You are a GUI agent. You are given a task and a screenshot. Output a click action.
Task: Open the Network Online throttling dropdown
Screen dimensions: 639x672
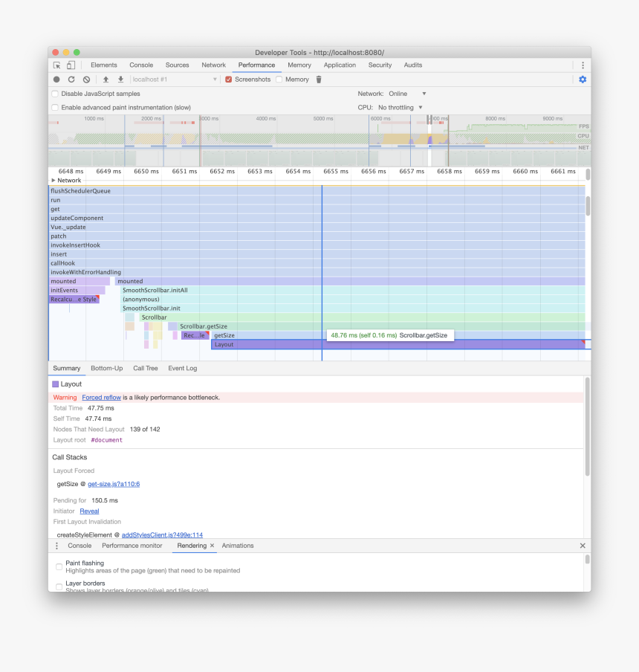[x=407, y=94]
